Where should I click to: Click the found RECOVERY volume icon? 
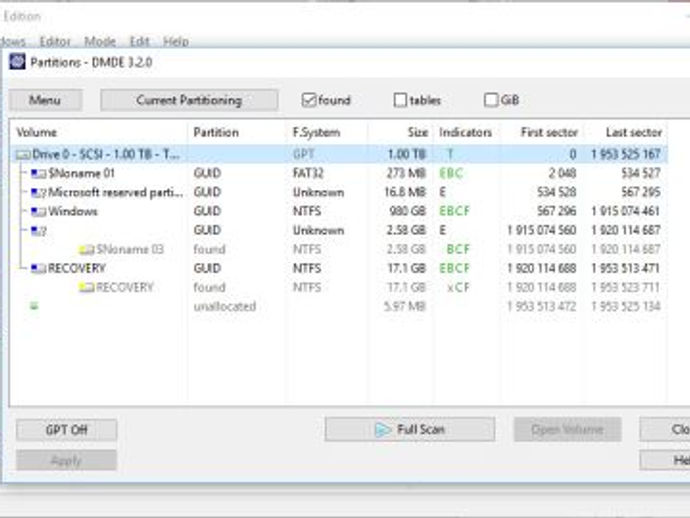[x=86, y=288]
